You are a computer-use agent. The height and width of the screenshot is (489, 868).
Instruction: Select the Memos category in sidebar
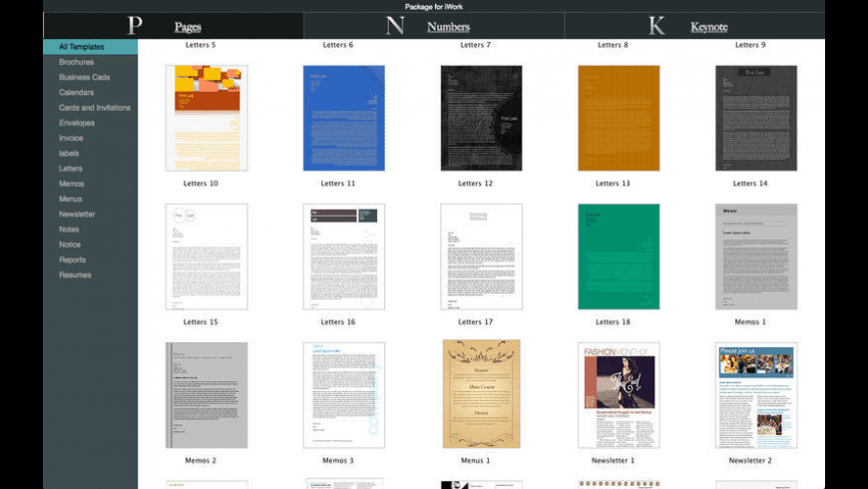pos(72,184)
